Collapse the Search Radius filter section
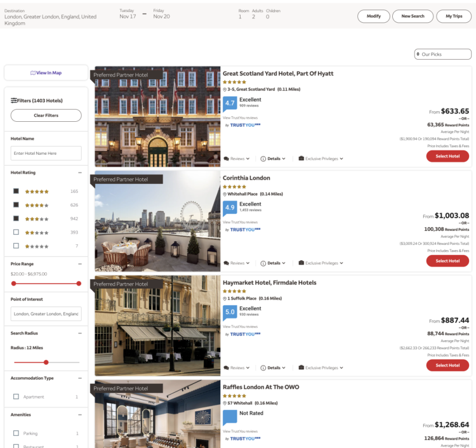Viewport: 476px width, 448px height. click(x=80, y=333)
